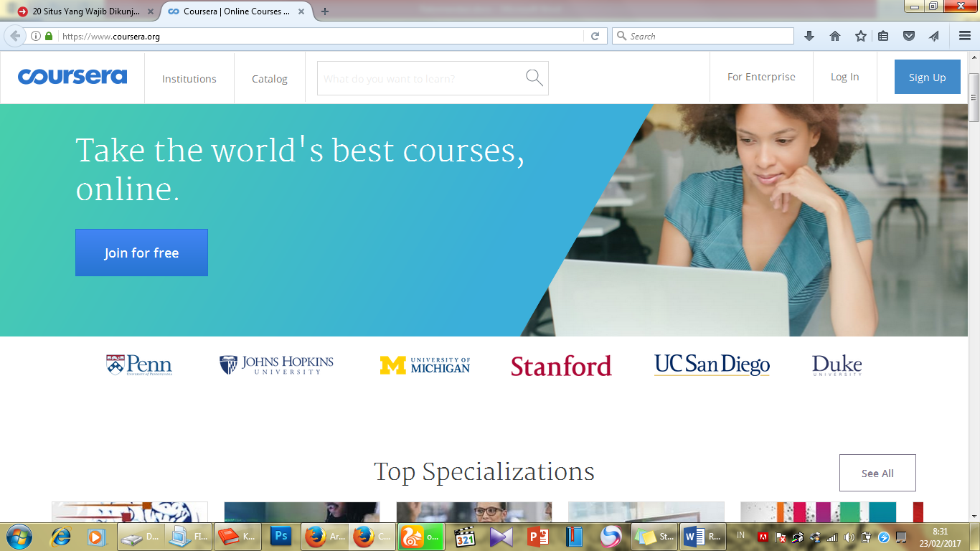Open Sticky Notes taskbar item
This screenshot has width=980, height=551.
(x=654, y=537)
